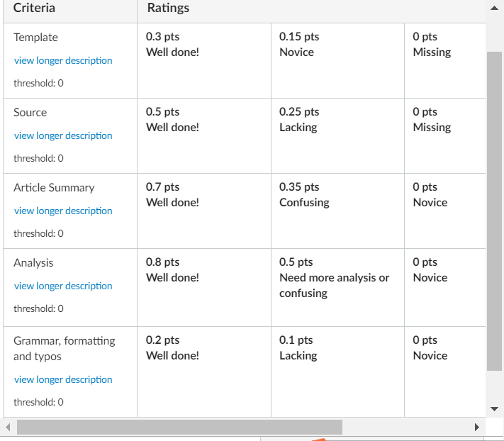Open longer description for Template criterion

63,60
